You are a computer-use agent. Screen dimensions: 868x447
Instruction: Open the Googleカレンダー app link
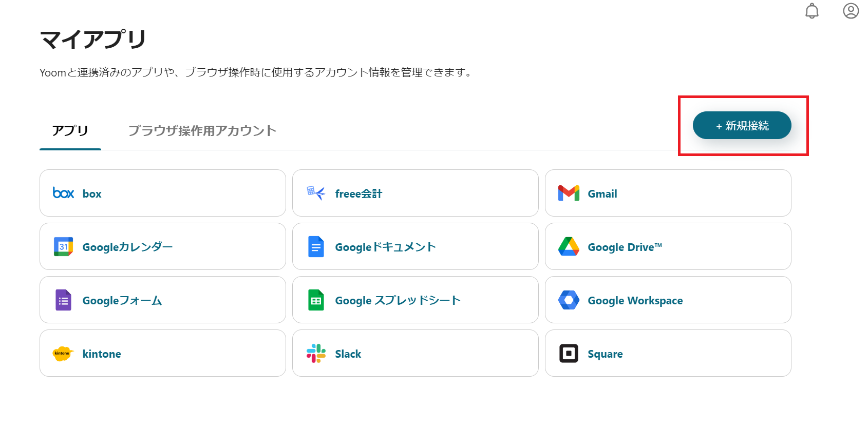coord(127,247)
